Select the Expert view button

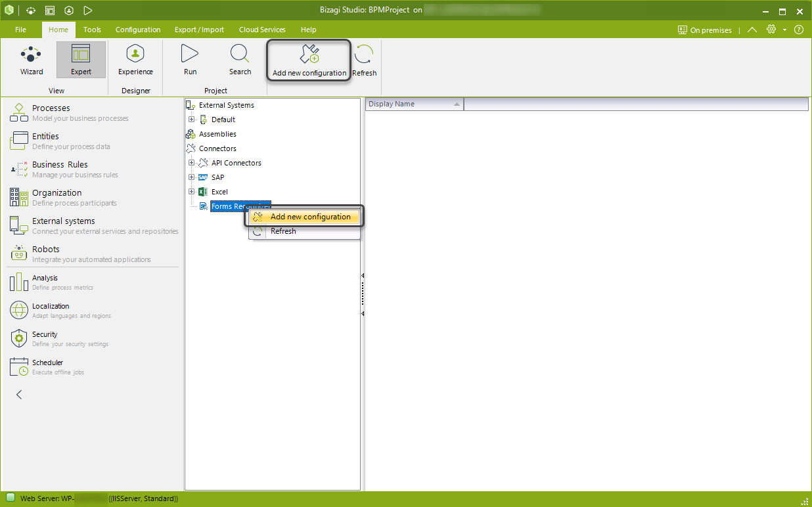tap(81, 60)
